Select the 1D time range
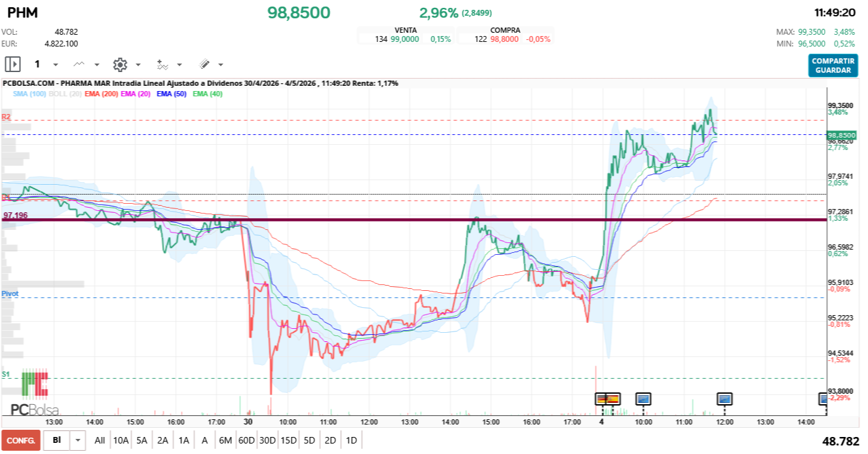The width and height of the screenshot is (868, 454). pyautogui.click(x=351, y=441)
